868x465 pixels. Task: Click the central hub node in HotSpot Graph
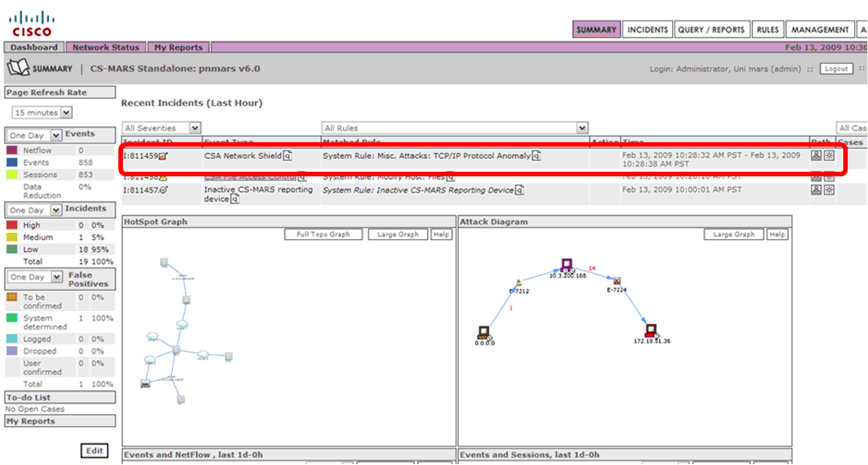(176, 350)
